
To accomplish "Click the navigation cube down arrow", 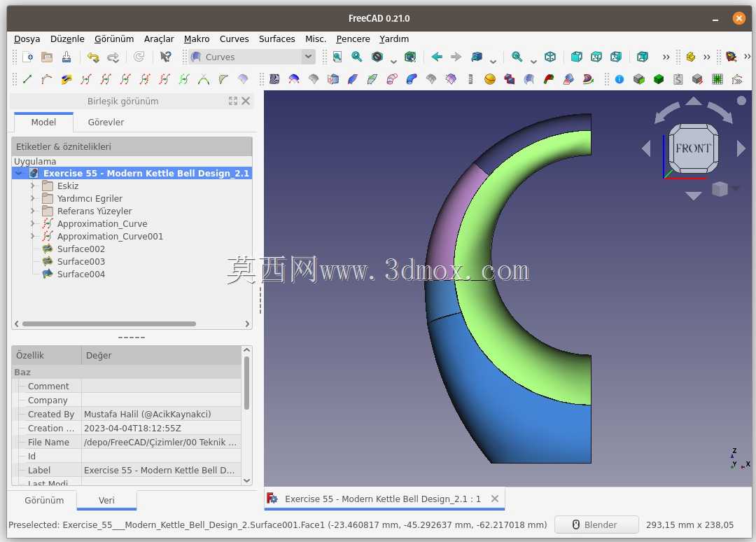I will coord(693,195).
